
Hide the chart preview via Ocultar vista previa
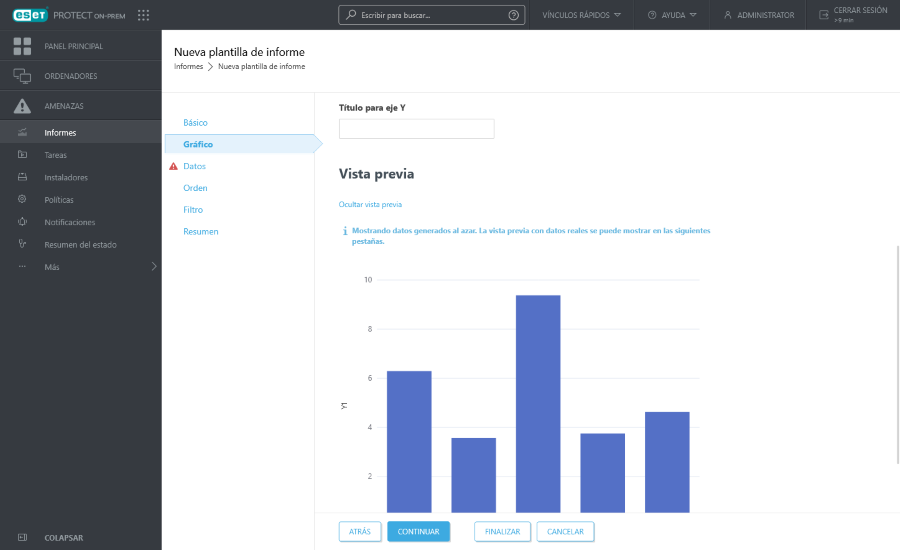click(x=370, y=204)
